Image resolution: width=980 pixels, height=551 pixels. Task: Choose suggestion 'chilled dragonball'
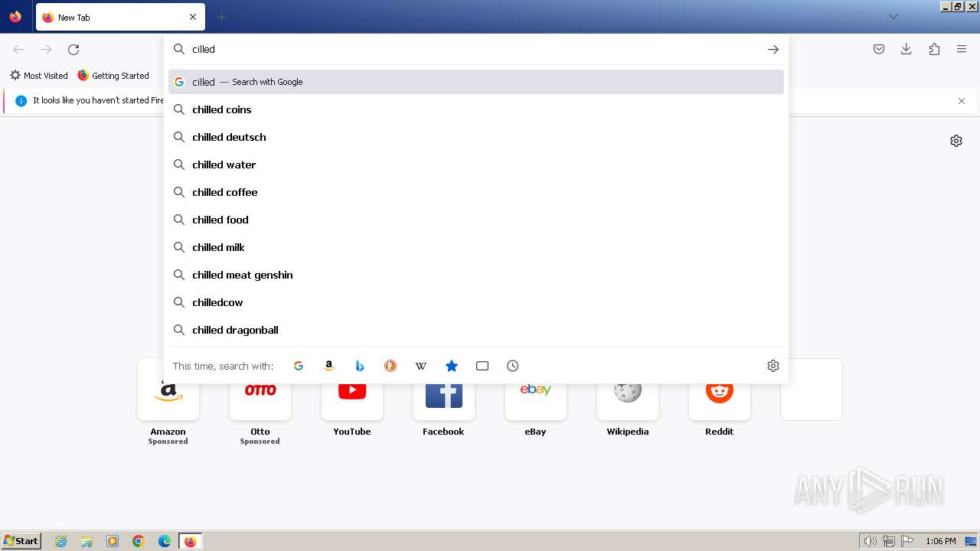pyautogui.click(x=476, y=330)
